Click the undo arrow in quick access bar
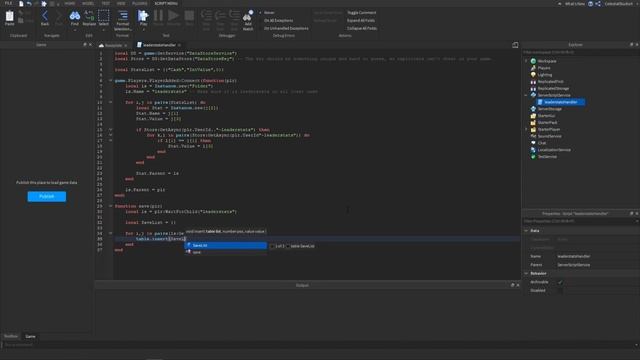This screenshot has height=360, width=640. (29, 4)
